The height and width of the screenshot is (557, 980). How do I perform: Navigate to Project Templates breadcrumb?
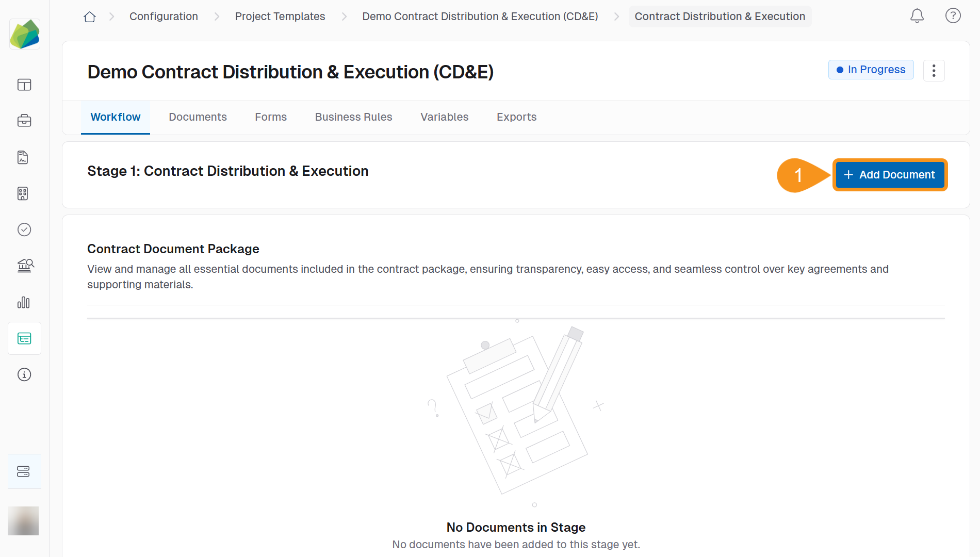pyautogui.click(x=280, y=17)
